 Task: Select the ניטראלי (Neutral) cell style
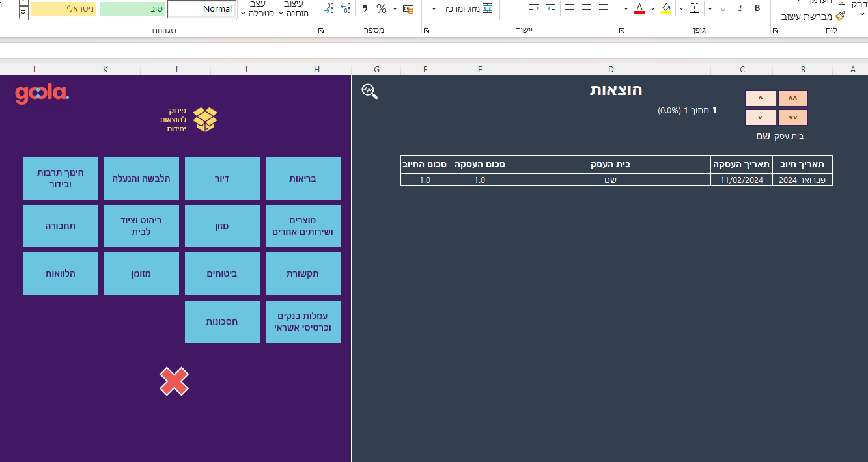pyautogui.click(x=64, y=9)
